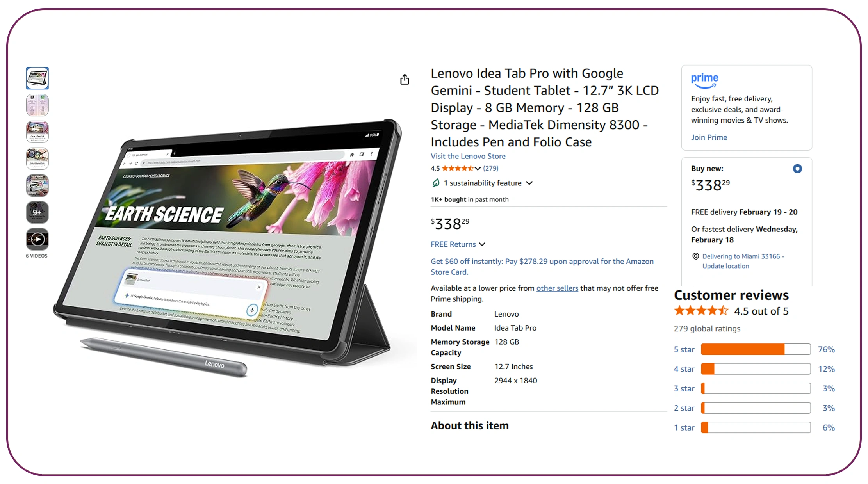Filter reviews by 1 star link
The image size is (868, 484).
[x=684, y=428]
